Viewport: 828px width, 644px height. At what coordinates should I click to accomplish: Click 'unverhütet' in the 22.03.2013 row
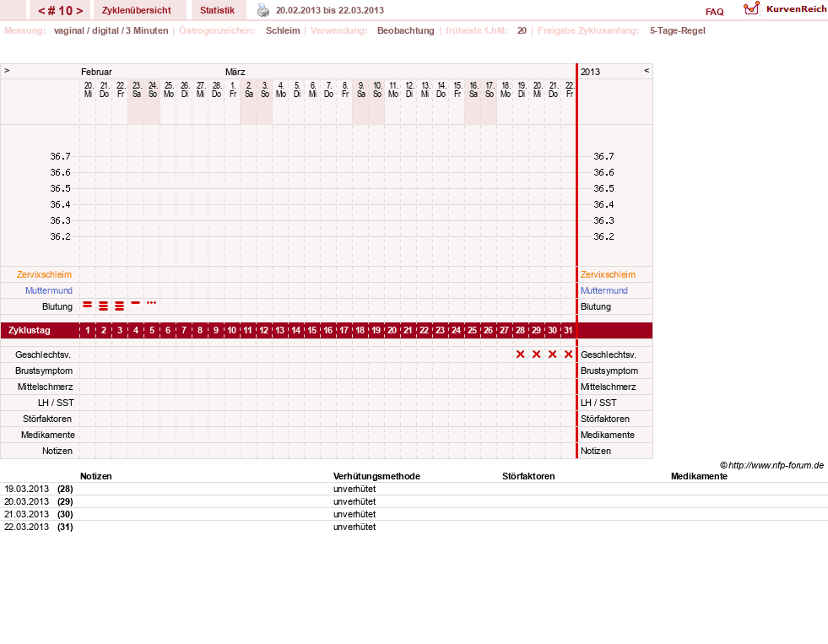coord(354,527)
